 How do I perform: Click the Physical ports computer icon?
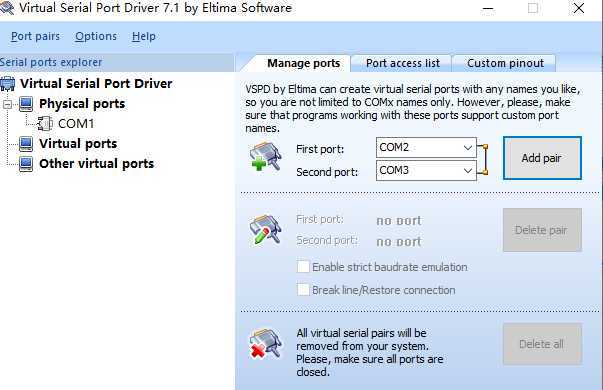[x=26, y=104]
